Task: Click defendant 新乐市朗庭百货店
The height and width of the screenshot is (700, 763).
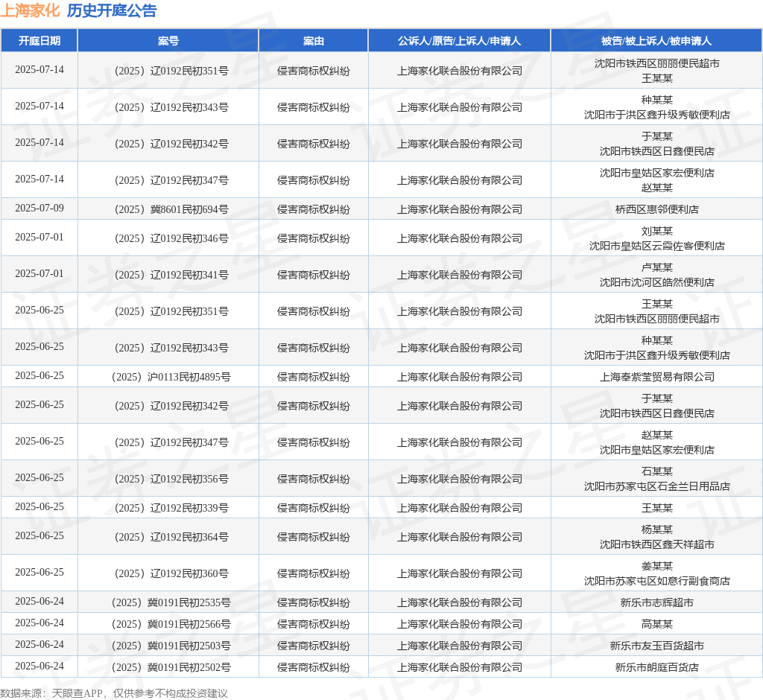Action: tap(657, 667)
